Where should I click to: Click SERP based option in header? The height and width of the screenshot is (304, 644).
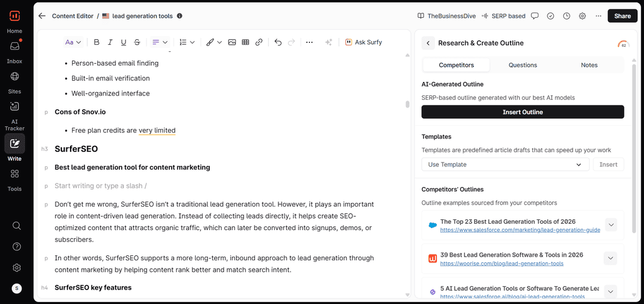tap(504, 16)
